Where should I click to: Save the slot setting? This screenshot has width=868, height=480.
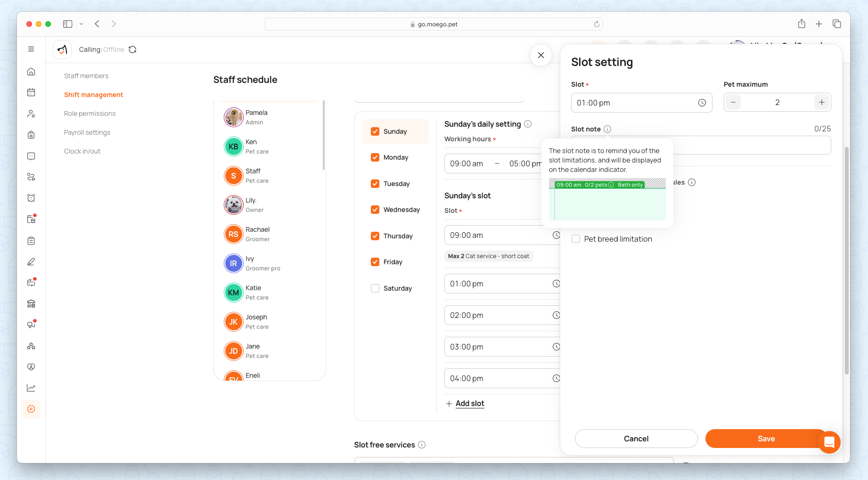[x=766, y=439]
